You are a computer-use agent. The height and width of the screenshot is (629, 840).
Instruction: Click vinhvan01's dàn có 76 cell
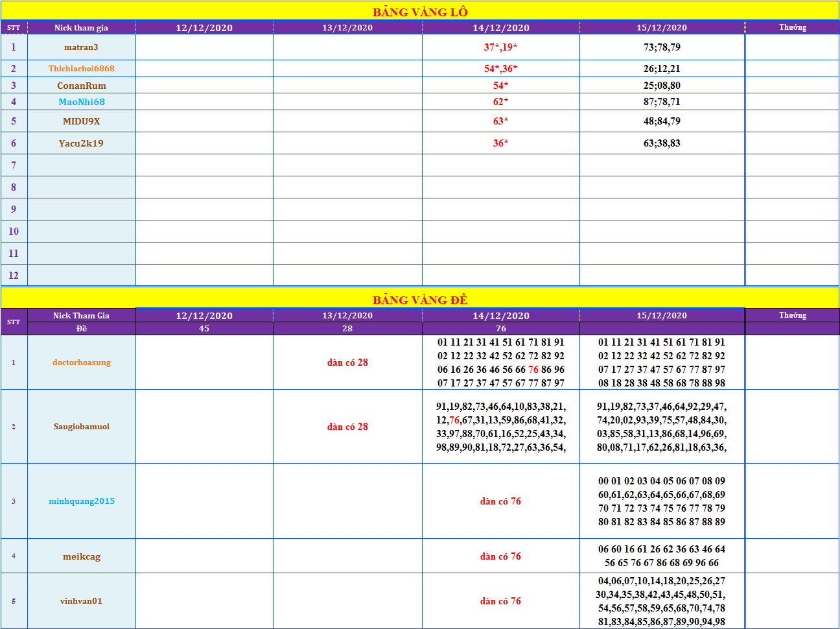(x=500, y=601)
